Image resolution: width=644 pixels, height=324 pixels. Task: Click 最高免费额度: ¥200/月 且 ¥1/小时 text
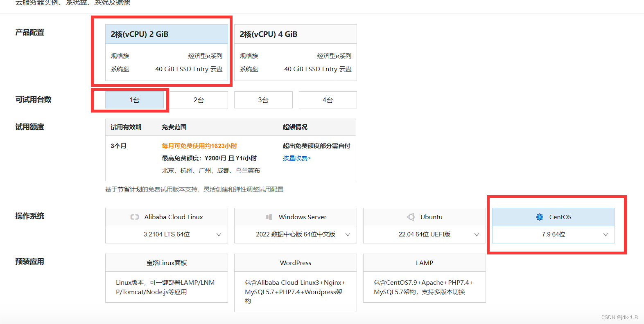[x=209, y=158]
